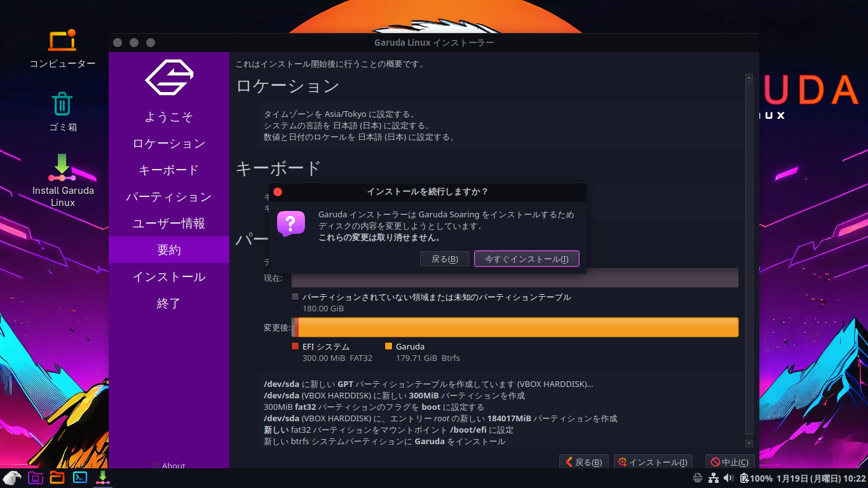
Task: Select the running installer taskbar icon
Action: coord(102,477)
